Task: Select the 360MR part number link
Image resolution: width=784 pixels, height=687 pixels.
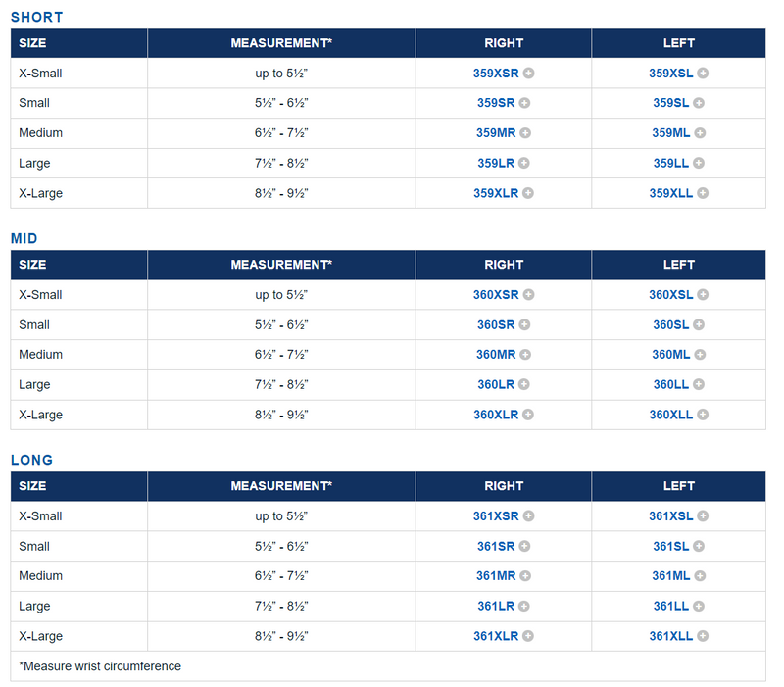Action: [495, 355]
